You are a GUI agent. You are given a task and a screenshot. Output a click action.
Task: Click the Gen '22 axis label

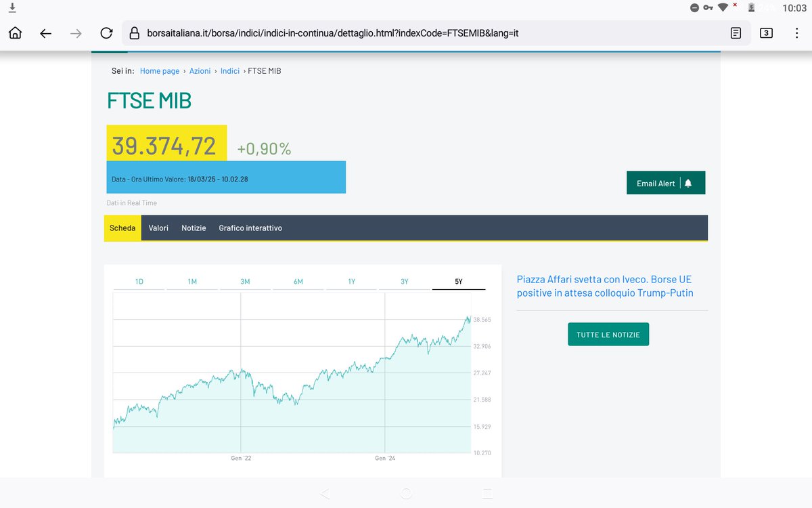tap(241, 459)
